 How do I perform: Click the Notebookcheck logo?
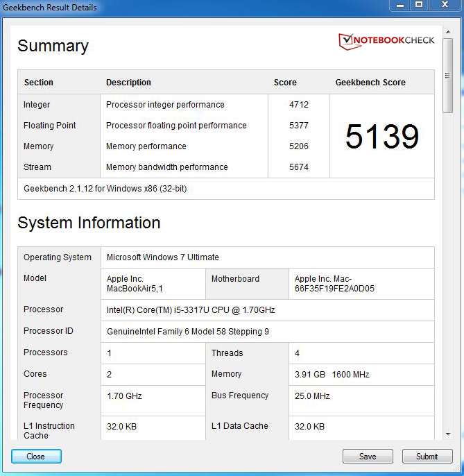(x=386, y=42)
